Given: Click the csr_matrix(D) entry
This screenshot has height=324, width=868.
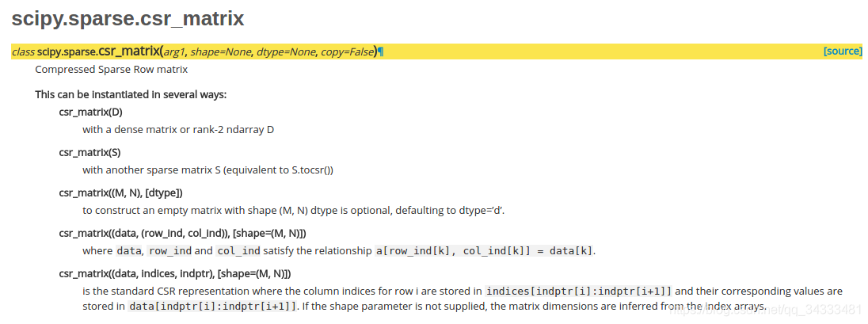Looking at the screenshot, I should 91,112.
